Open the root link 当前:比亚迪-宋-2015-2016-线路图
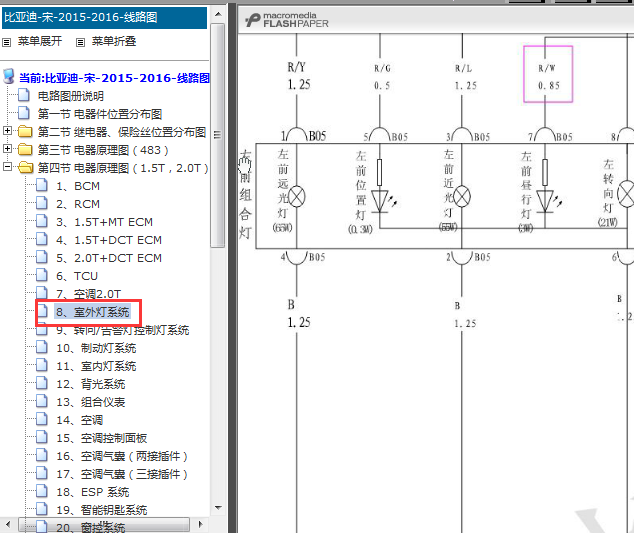Image resolution: width=634 pixels, height=533 pixels. (x=114, y=78)
